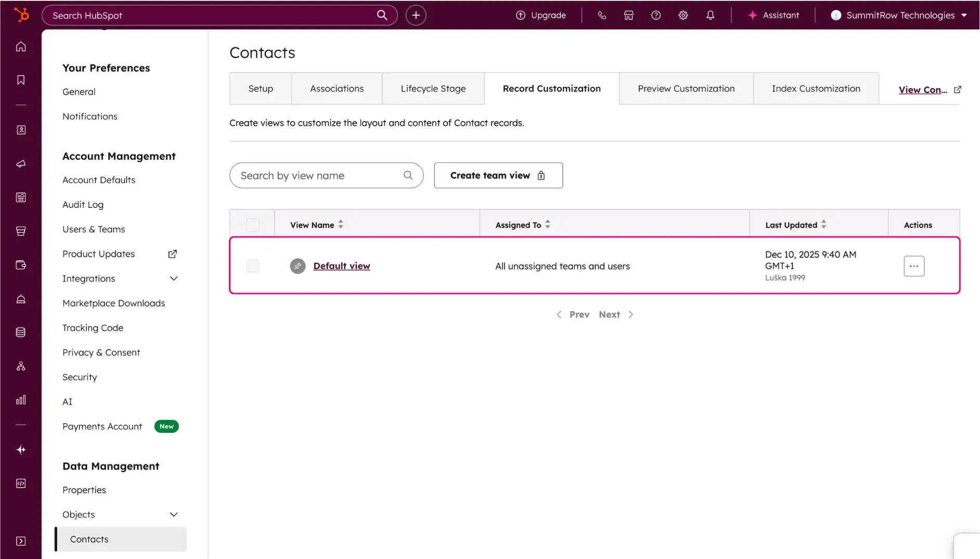Open the Breeze AI sparkle icon
980x559 pixels.
(x=21, y=449)
